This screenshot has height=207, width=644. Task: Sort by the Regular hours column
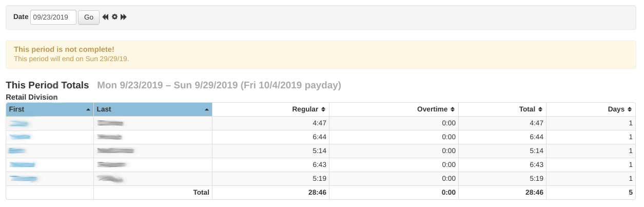[308, 109]
